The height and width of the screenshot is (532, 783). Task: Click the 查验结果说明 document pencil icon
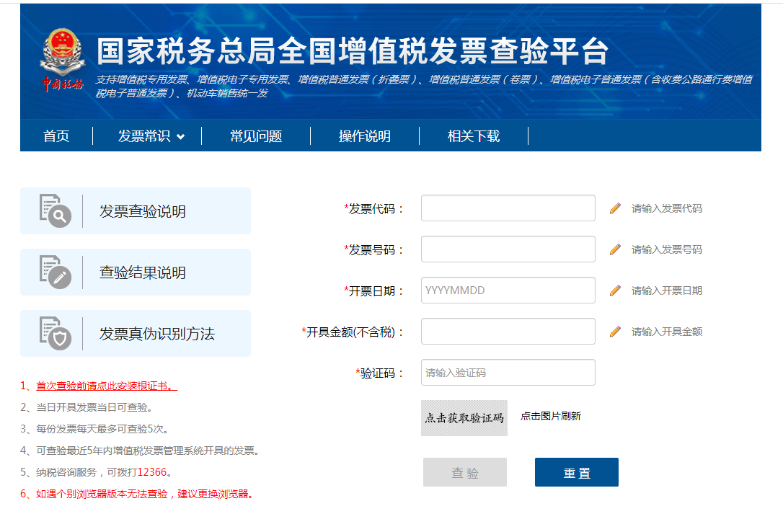(x=55, y=272)
